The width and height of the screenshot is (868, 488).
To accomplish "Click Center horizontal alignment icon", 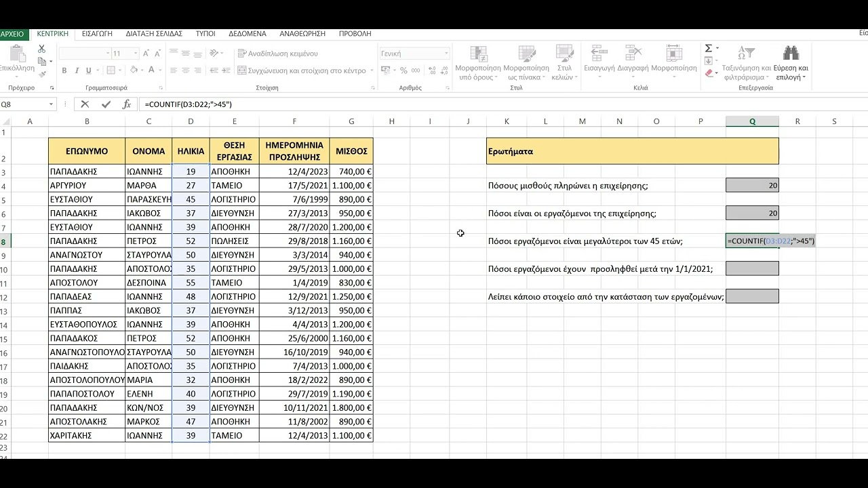I will (186, 70).
